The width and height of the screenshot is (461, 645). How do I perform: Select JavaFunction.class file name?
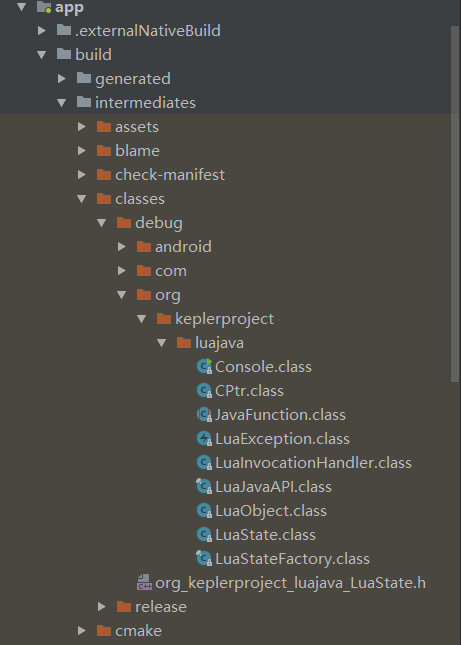point(280,414)
